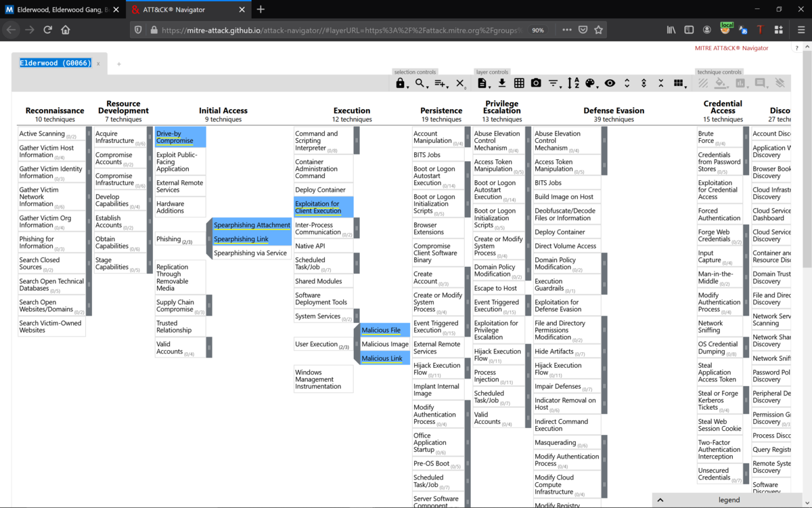Collapse User Execution sub-techniques handle
Screen dimensions: 812x508
coord(357,345)
